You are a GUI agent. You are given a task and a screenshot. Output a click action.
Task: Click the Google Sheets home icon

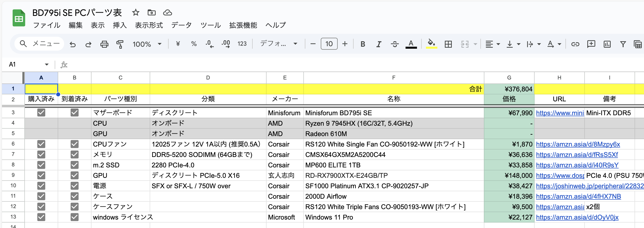(19, 18)
